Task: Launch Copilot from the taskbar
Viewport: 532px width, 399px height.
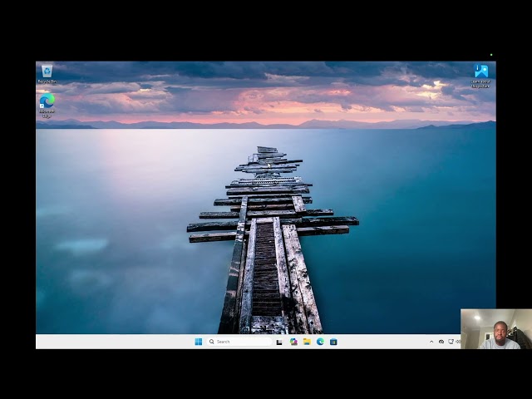Action: coord(293,342)
